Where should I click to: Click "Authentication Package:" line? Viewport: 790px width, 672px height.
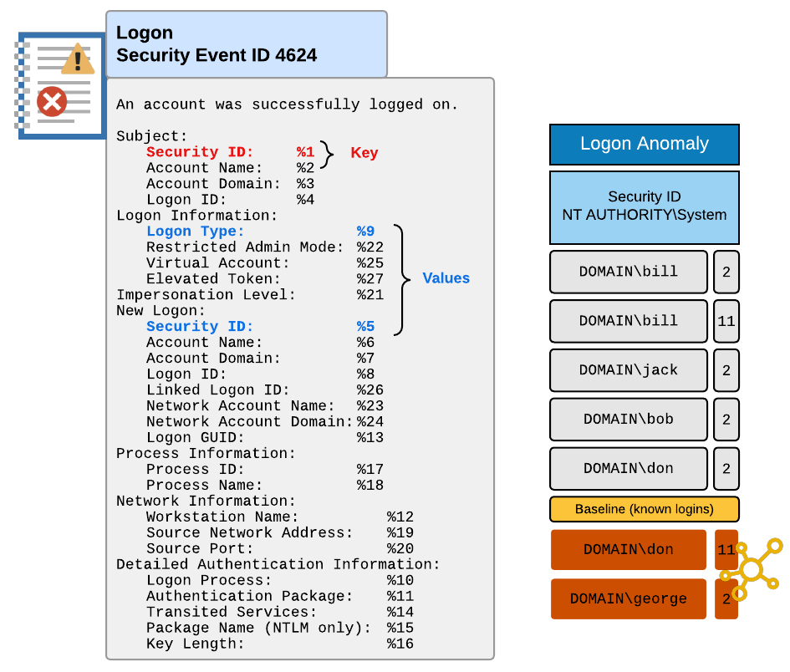280,596
